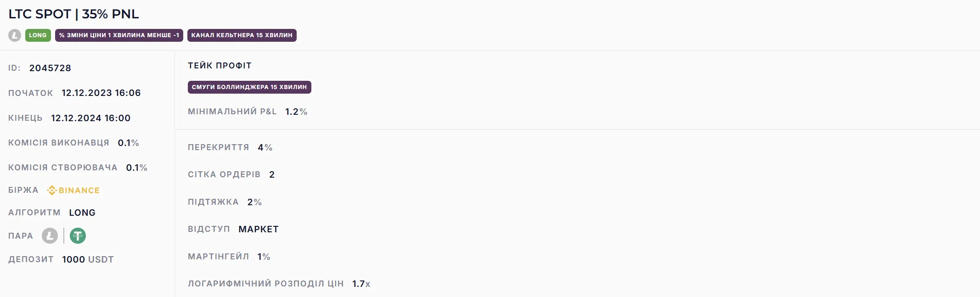Screen dimensions: 980x297
Task: Click the МАРКЕТ indent value
Action: pos(259,229)
